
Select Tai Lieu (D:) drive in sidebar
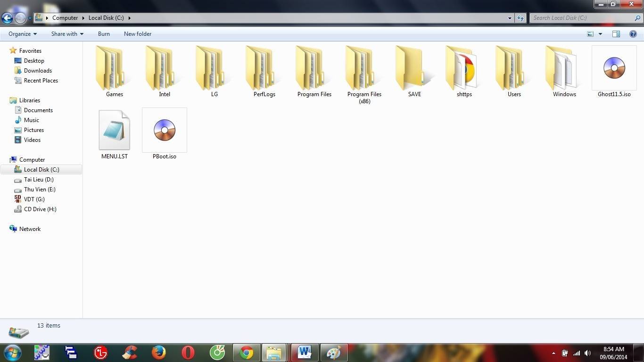pos(39,180)
